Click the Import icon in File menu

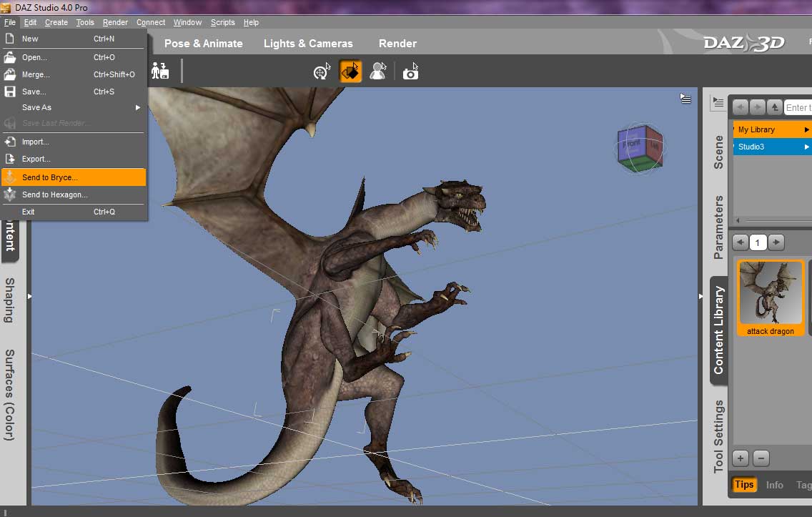[9, 142]
